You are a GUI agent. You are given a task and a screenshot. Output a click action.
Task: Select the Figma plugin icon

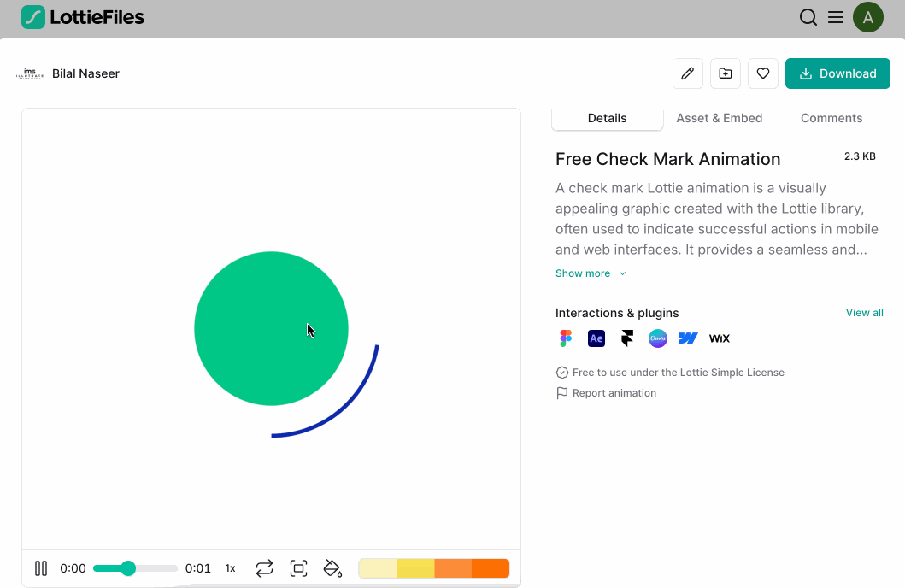coord(565,338)
